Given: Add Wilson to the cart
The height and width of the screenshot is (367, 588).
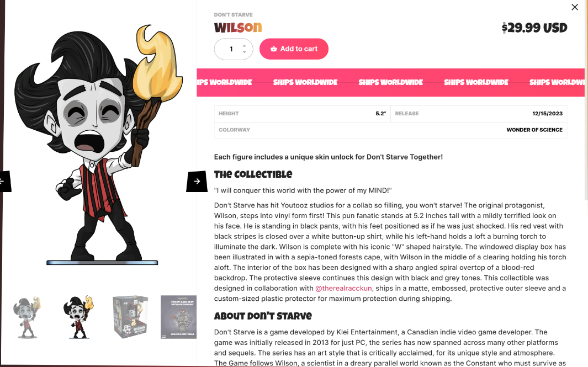Looking at the screenshot, I should click(294, 49).
